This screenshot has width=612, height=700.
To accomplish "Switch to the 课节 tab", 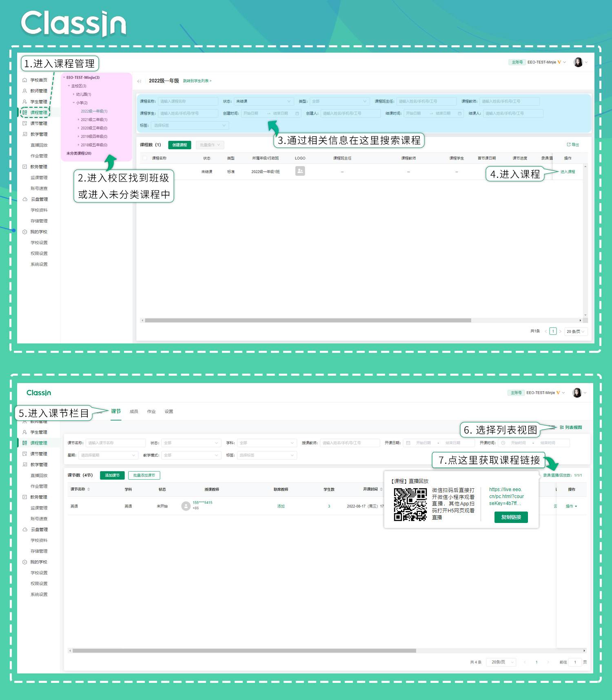I will point(116,411).
